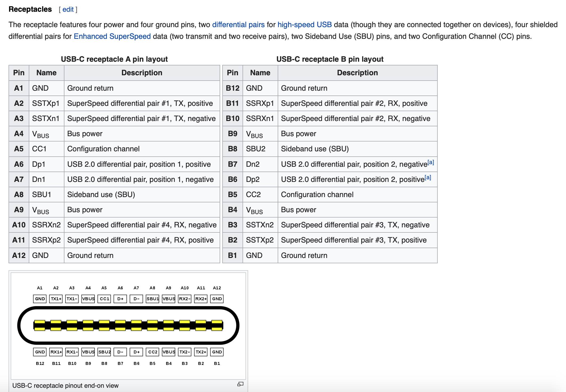
Task: Click the Name header of receptacle B table
Action: point(260,73)
